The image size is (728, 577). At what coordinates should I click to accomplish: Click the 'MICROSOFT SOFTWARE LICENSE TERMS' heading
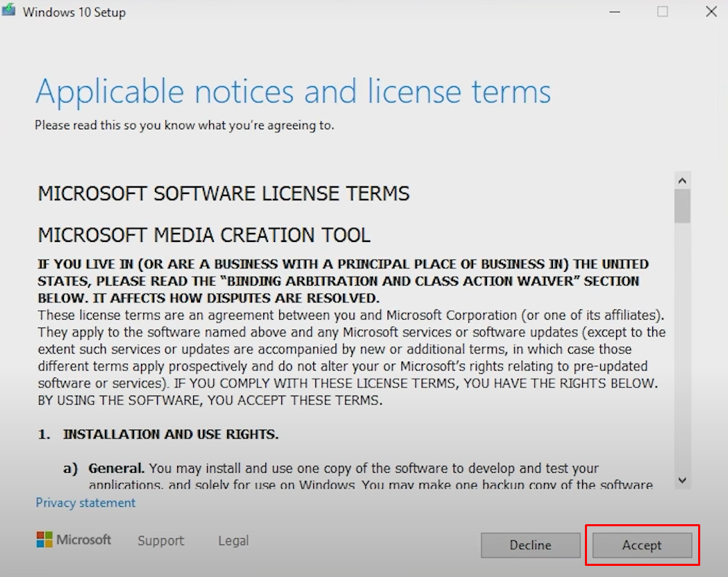(x=224, y=193)
